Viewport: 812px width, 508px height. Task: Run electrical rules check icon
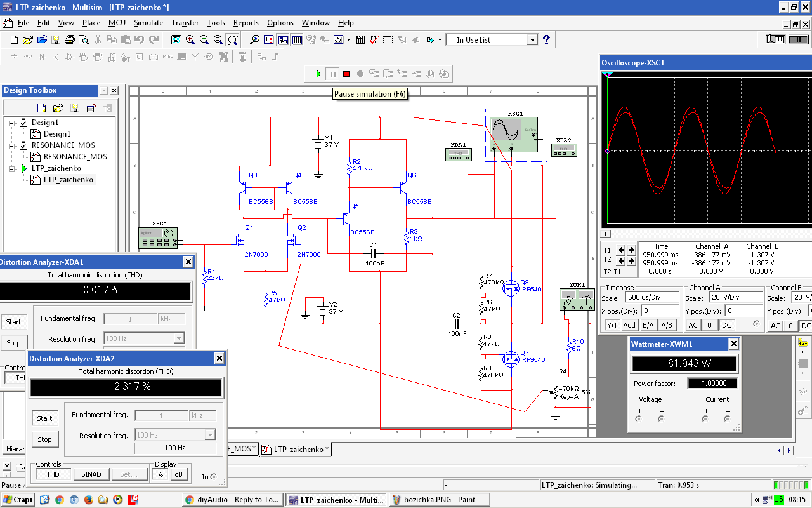pos(374,39)
